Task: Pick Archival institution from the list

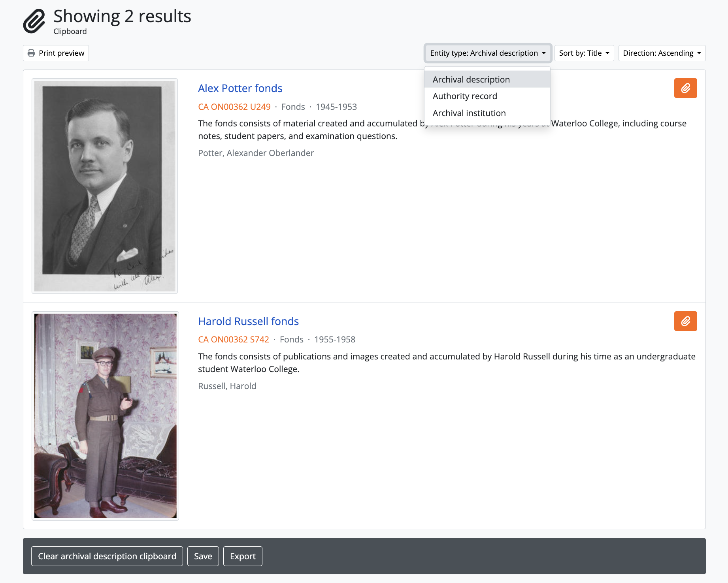Action: (x=469, y=113)
